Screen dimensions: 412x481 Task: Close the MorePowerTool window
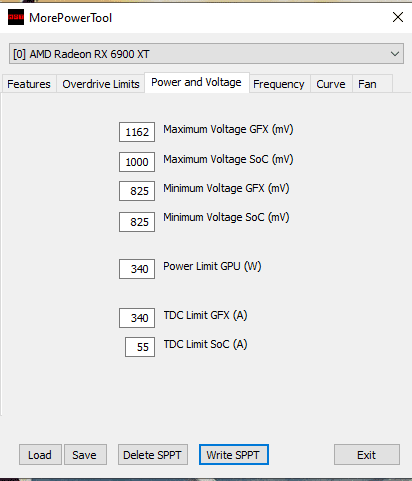tap(398, 17)
